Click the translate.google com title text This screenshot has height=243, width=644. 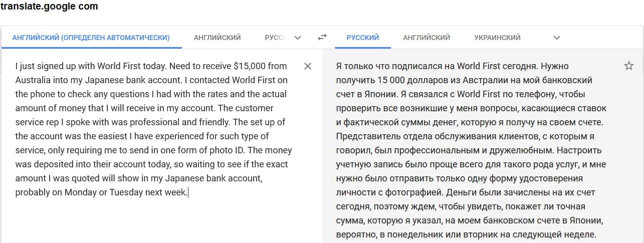tap(49, 7)
